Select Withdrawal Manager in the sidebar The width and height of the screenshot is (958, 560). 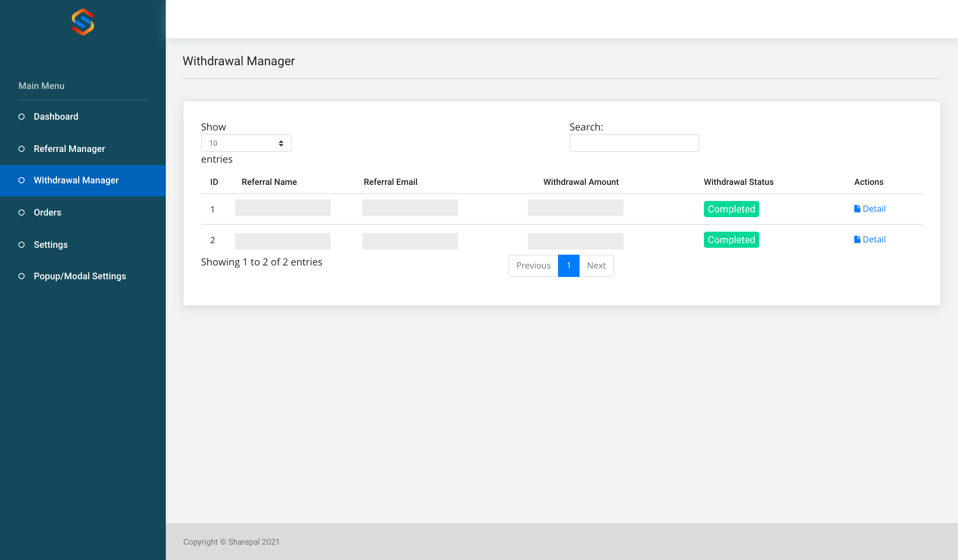76,180
